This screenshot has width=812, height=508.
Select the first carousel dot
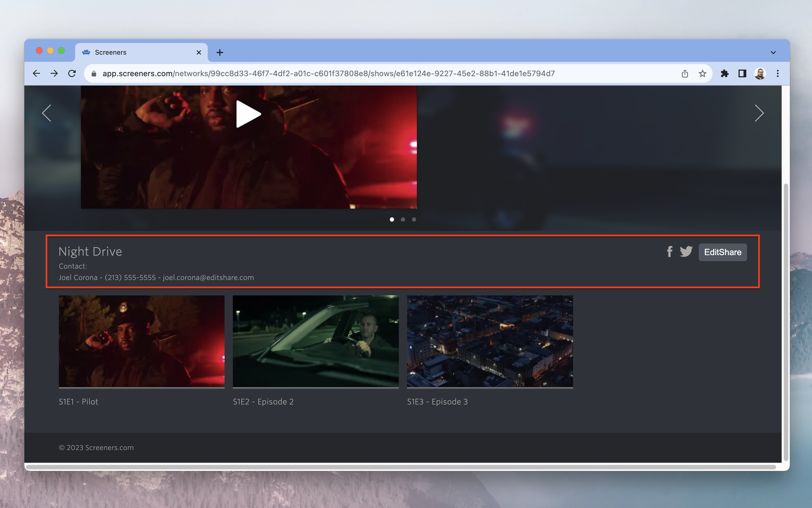point(392,219)
